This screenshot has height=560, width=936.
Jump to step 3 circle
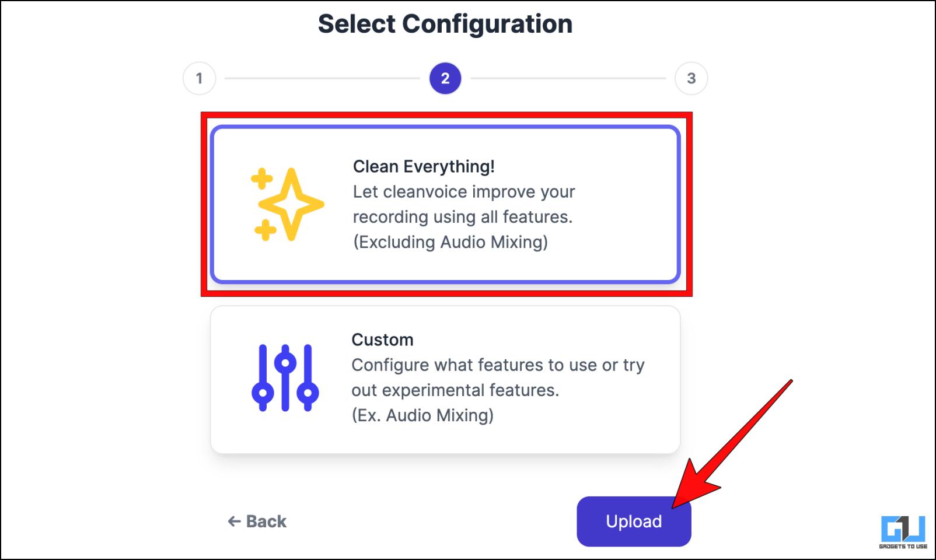point(691,78)
